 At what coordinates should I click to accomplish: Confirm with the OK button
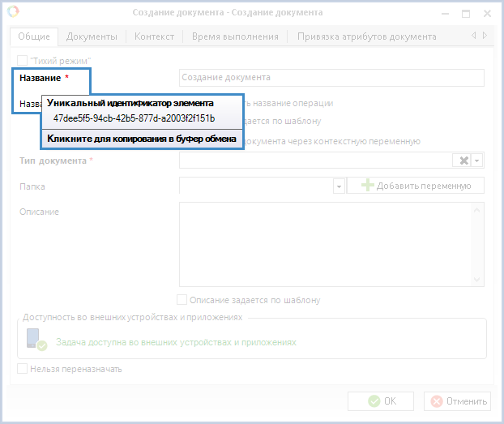point(381,401)
